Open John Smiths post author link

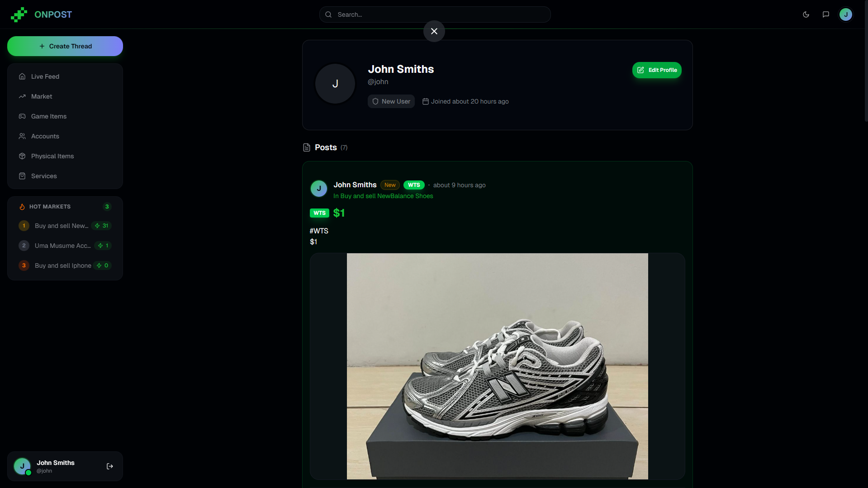pos(355,185)
